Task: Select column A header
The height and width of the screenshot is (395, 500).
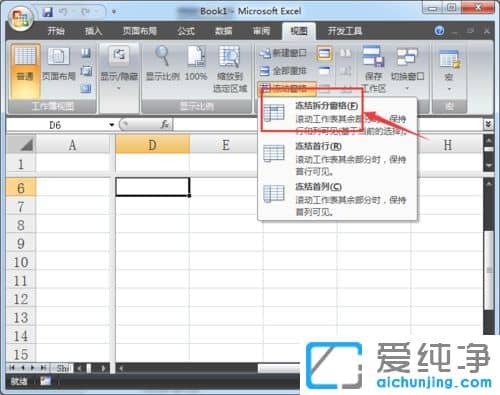Action: [72, 145]
